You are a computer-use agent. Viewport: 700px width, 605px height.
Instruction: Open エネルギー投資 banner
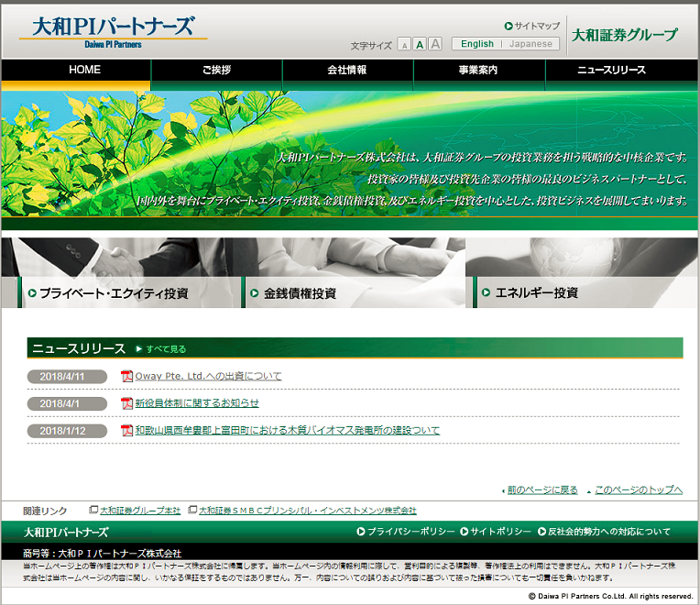(582, 273)
